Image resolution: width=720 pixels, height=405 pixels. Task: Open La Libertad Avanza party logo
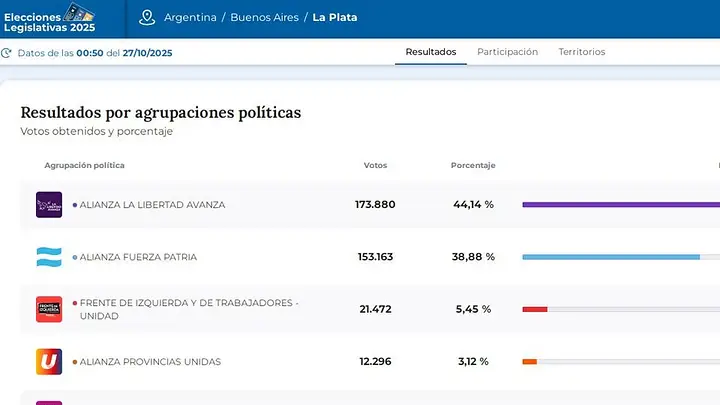[x=49, y=204]
